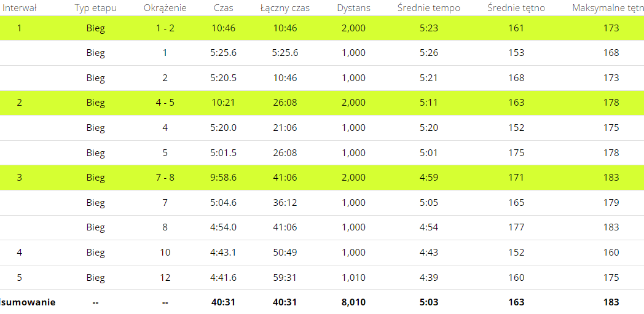Select lap 8 pace 4:54 cell

click(x=429, y=227)
